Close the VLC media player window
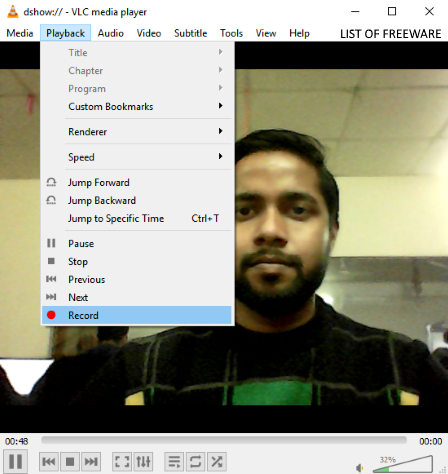The height and width of the screenshot is (474, 448). pyautogui.click(x=429, y=11)
